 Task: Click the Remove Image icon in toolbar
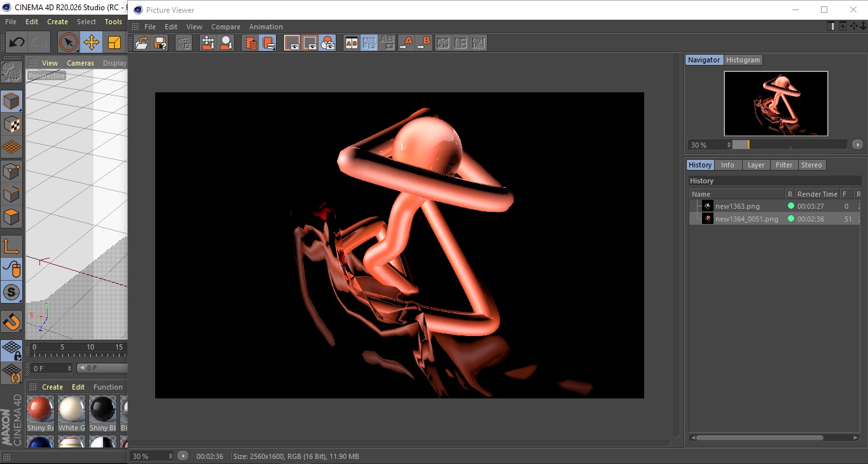(268, 43)
